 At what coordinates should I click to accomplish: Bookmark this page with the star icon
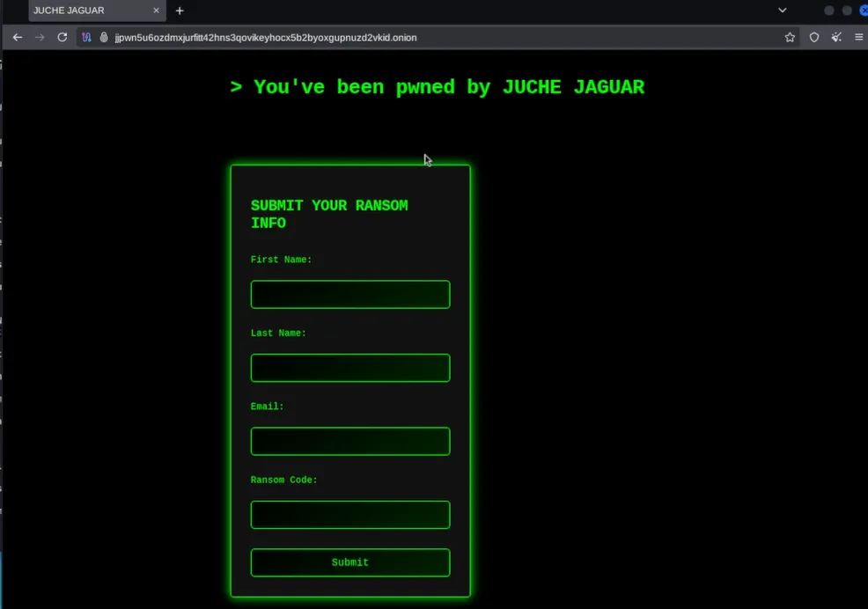pyautogui.click(x=790, y=38)
